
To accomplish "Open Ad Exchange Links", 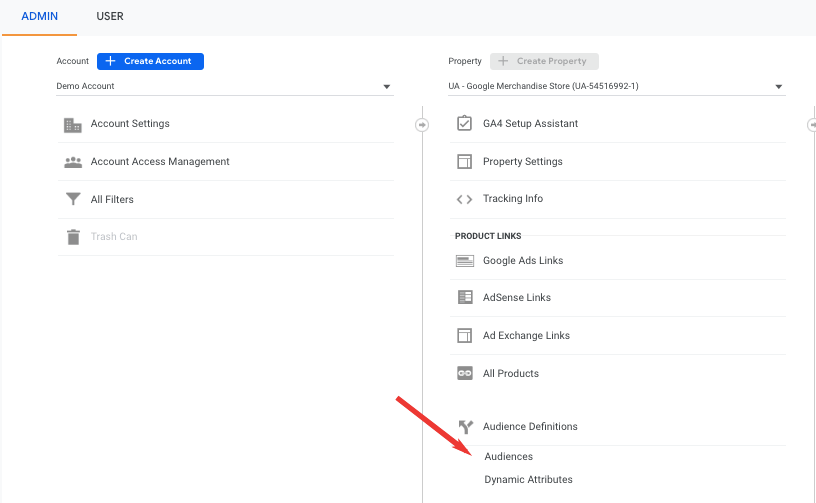I will tap(526, 336).
